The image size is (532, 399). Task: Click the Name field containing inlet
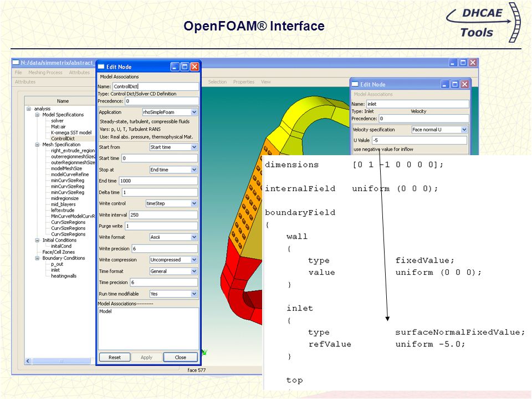click(418, 104)
